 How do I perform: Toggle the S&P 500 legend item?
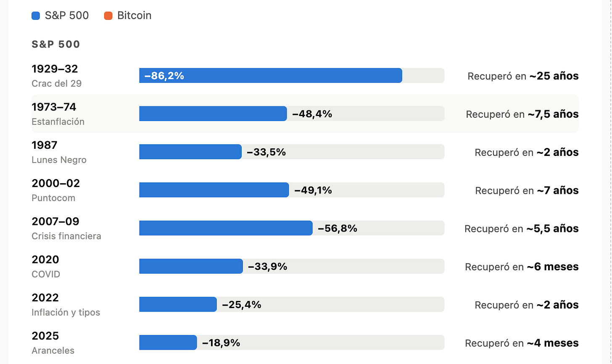60,16
